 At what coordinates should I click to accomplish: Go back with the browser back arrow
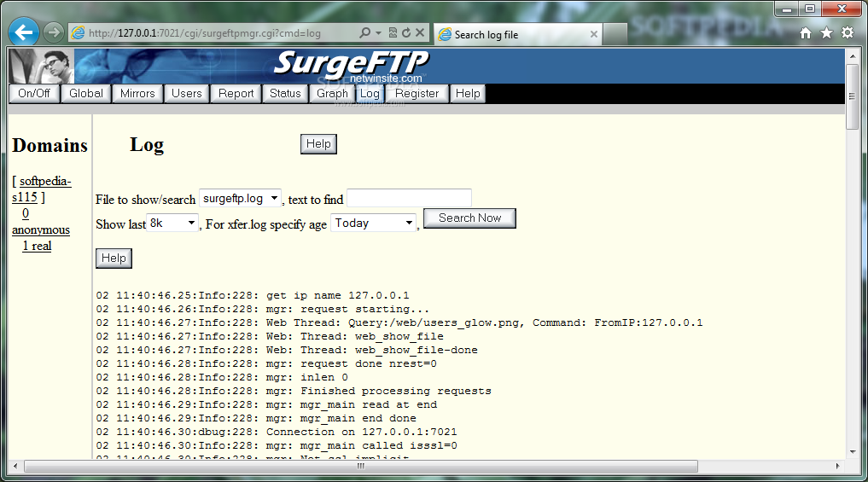pyautogui.click(x=24, y=32)
